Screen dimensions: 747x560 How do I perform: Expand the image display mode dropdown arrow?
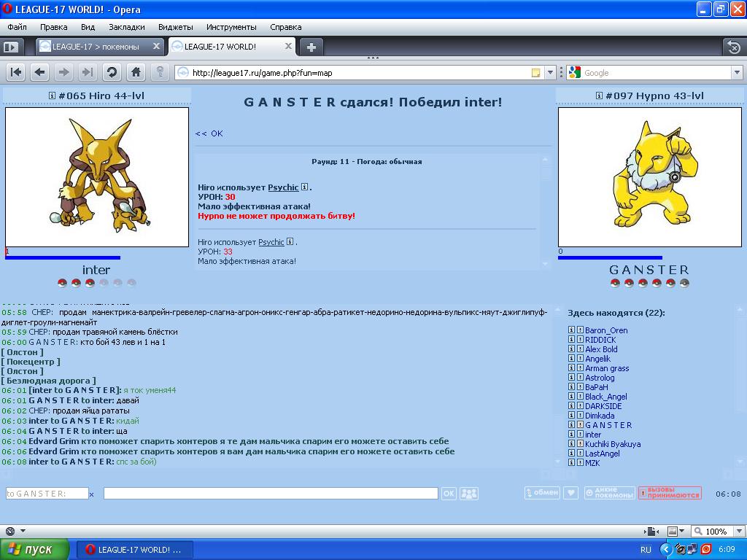682,531
